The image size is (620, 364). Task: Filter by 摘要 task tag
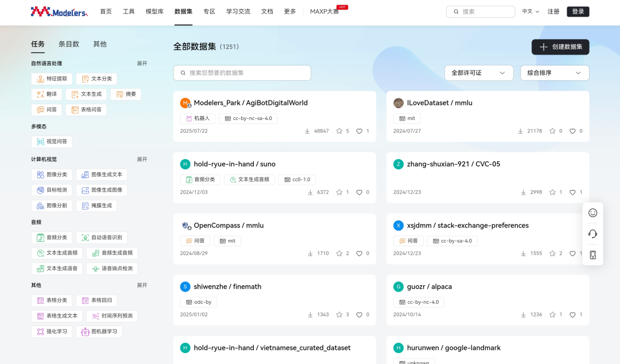pos(126,94)
